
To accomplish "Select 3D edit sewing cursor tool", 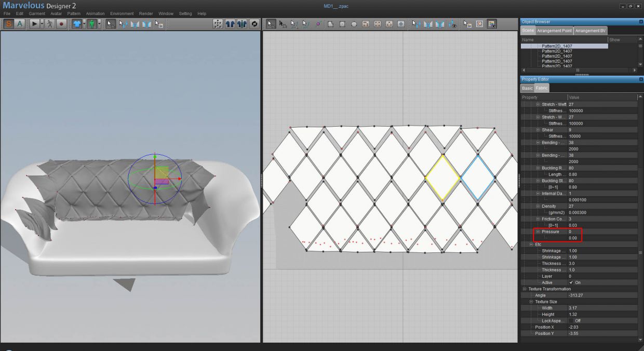I will [x=123, y=24].
